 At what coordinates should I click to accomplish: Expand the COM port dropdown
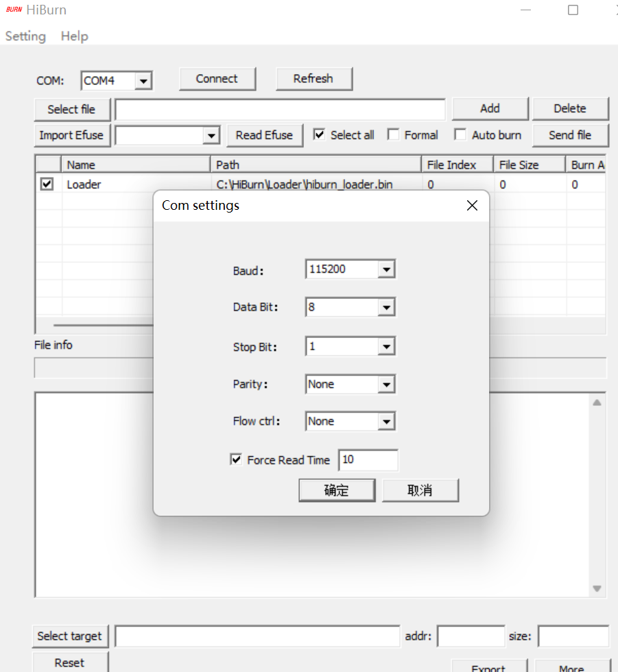coord(143,81)
